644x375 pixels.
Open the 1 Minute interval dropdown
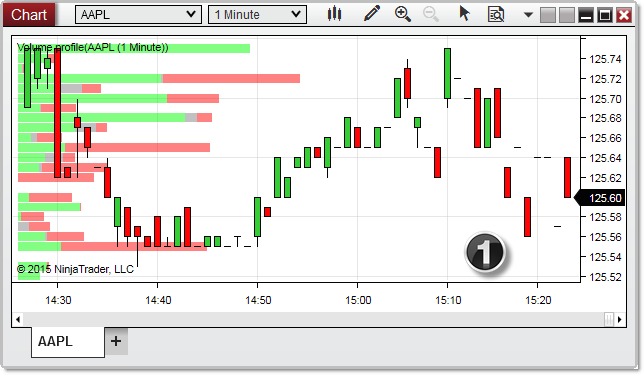point(258,14)
